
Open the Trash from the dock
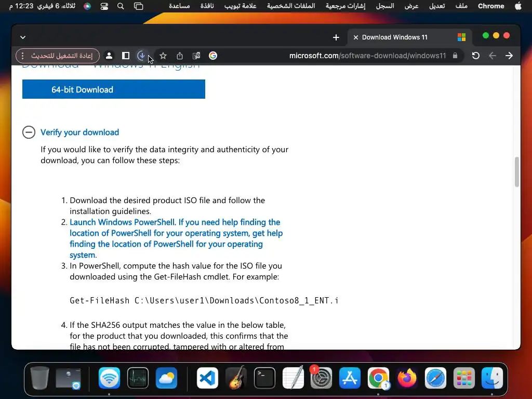(39, 378)
